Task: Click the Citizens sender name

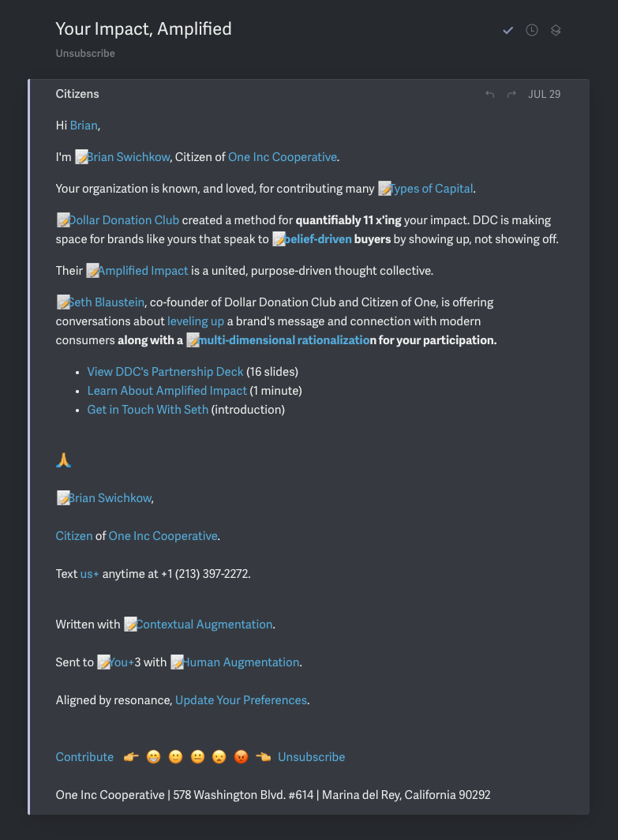Action: coord(77,94)
